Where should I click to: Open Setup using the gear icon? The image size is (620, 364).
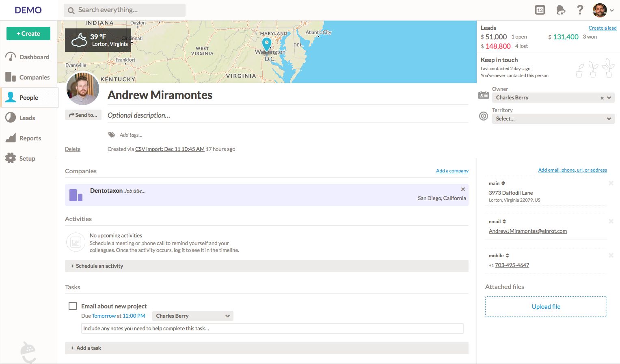click(27, 158)
